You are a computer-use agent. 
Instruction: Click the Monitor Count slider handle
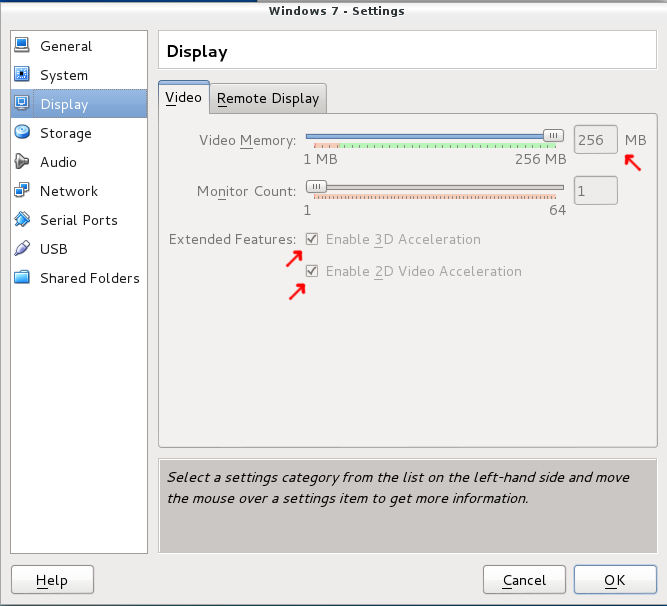316,187
